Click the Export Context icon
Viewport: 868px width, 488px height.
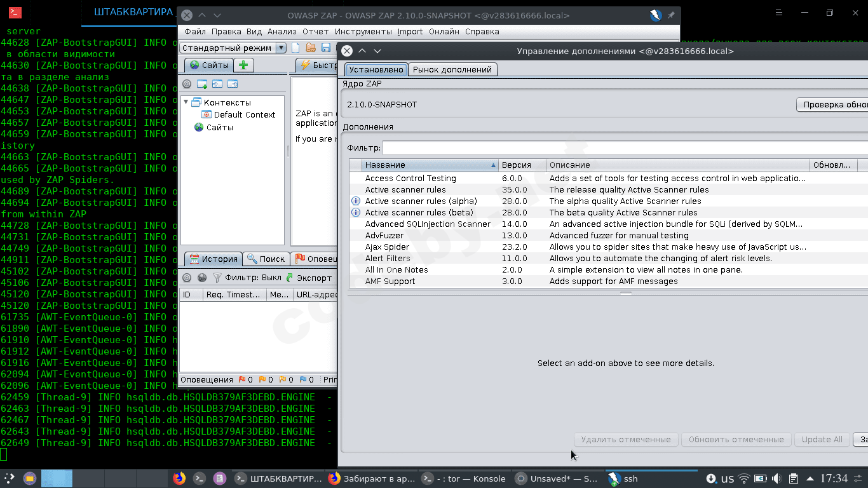[233, 84]
